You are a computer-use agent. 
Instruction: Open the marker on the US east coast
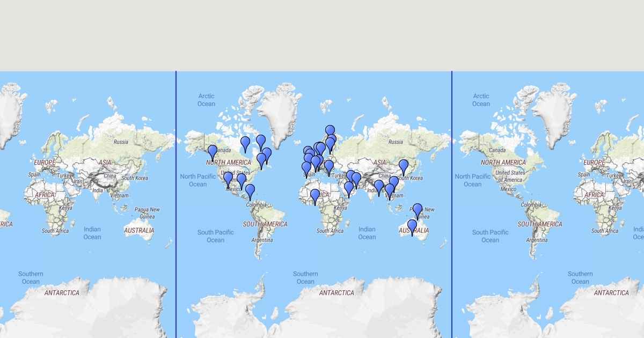(x=261, y=159)
